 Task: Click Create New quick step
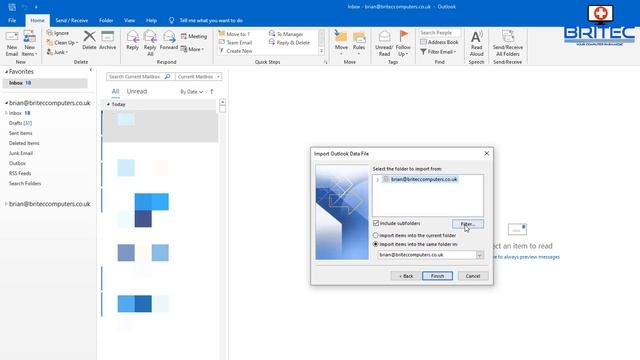point(236,51)
